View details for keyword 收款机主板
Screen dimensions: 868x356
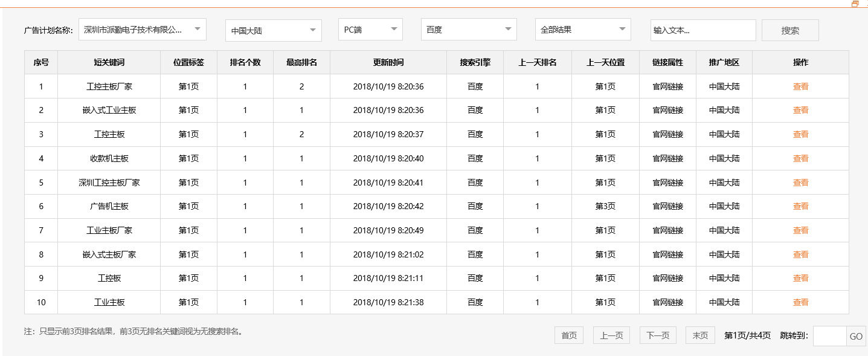pos(800,158)
